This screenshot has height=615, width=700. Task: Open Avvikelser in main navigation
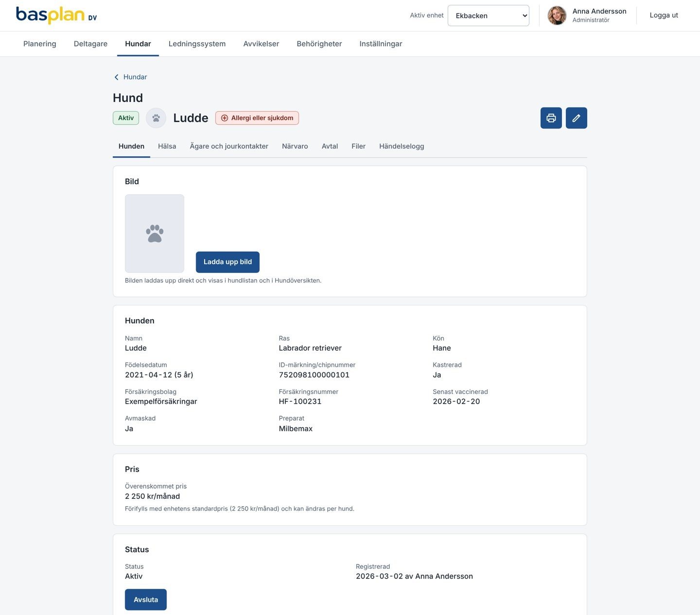261,44
